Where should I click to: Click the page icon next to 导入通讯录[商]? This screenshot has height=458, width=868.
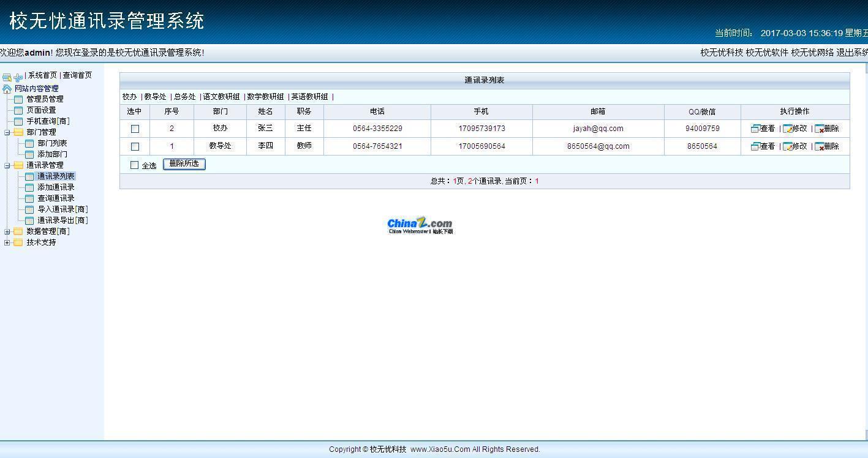tap(29, 209)
